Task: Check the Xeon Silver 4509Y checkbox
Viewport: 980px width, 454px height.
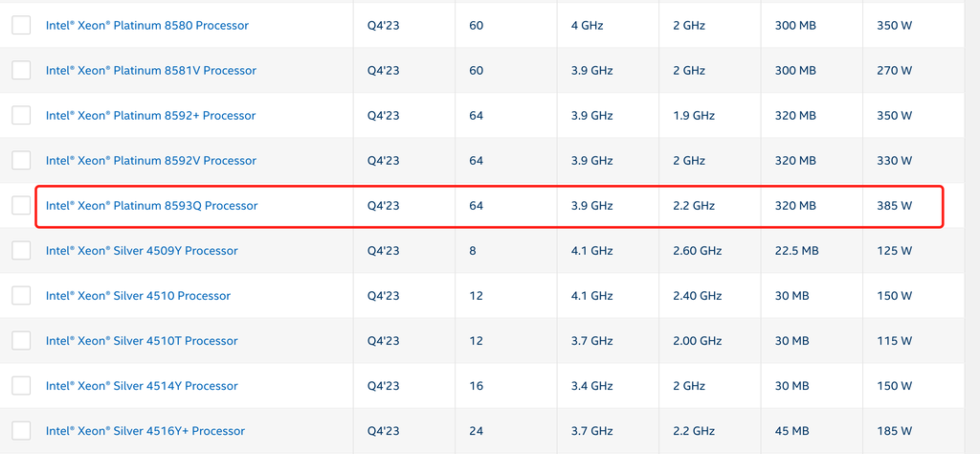Action: (x=21, y=251)
